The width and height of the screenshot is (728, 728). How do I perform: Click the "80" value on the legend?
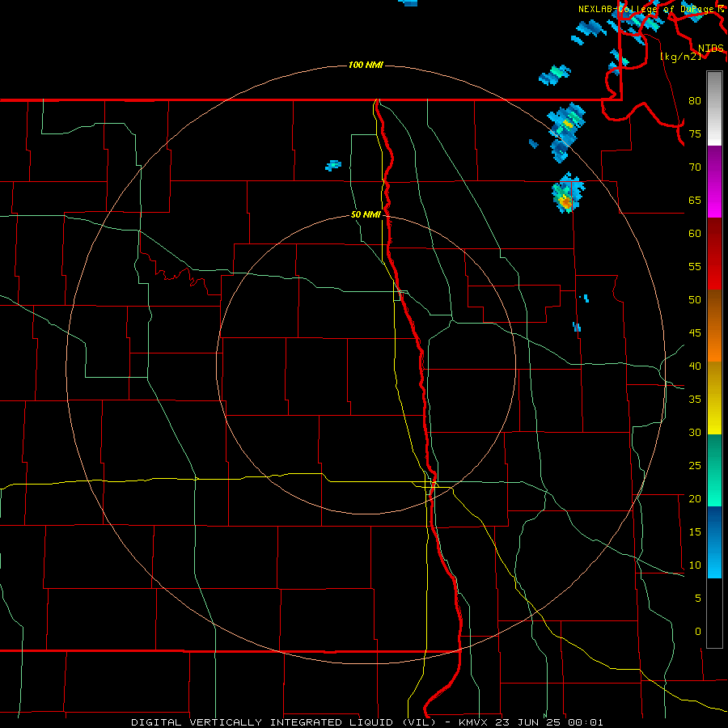[x=695, y=101]
